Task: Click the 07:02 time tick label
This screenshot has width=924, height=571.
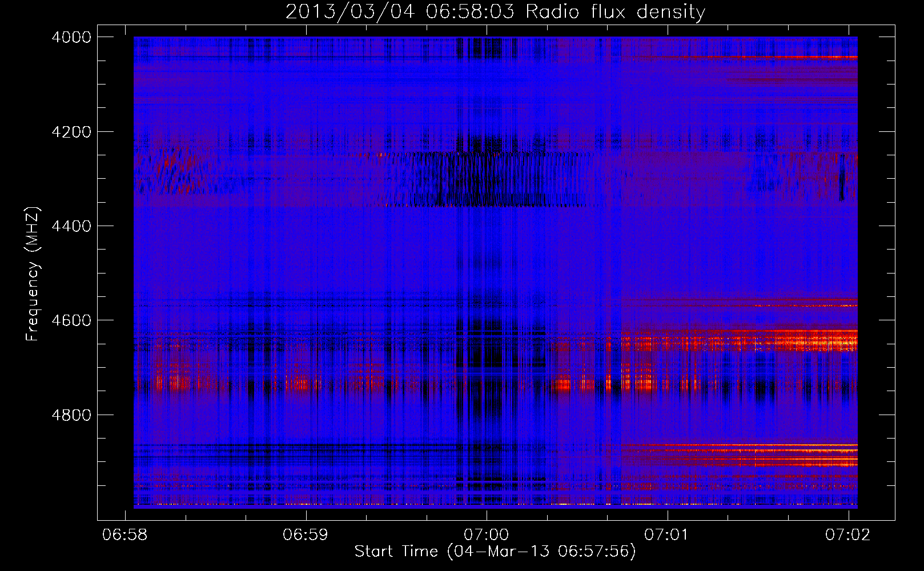Action: point(848,534)
